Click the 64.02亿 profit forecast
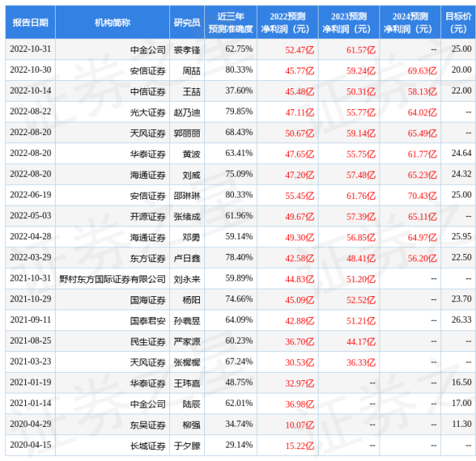 [423, 113]
